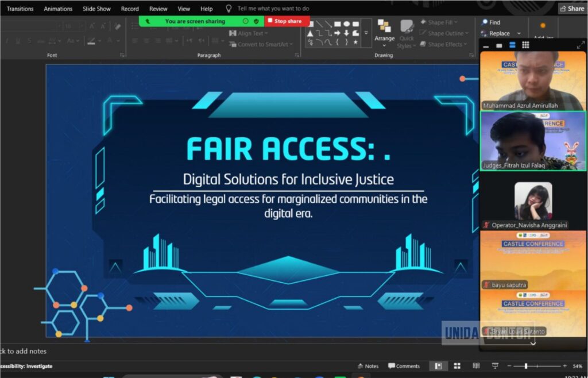Click the circular info icon in sharing bar

(246, 21)
